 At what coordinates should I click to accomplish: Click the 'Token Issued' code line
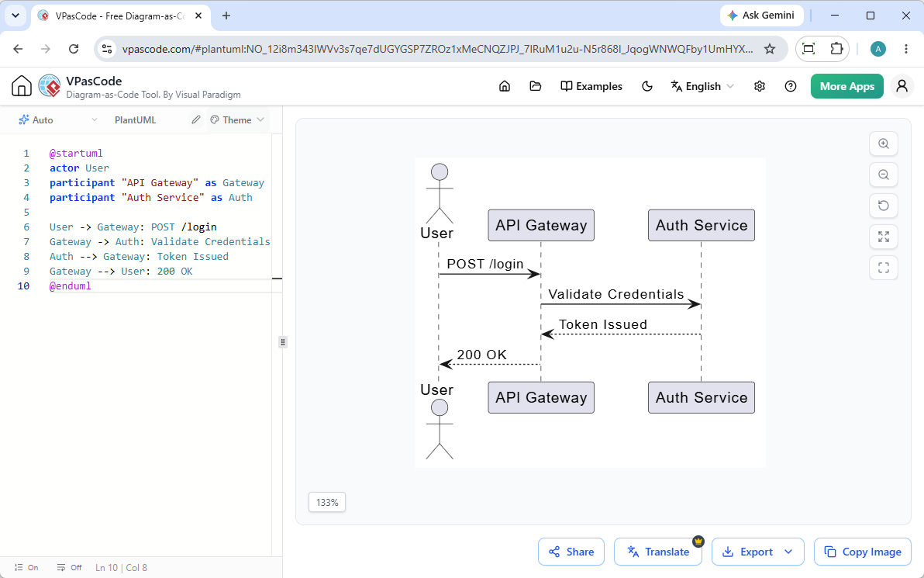[x=139, y=257]
